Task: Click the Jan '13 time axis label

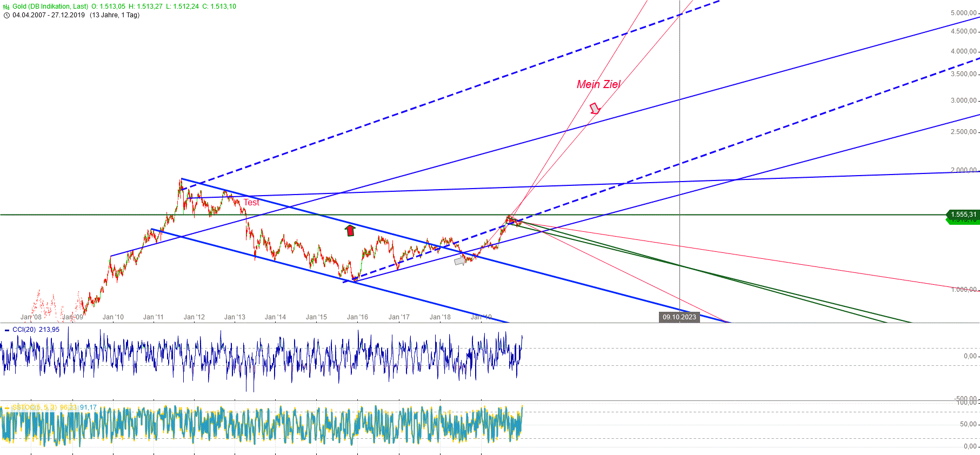Action: point(235,317)
